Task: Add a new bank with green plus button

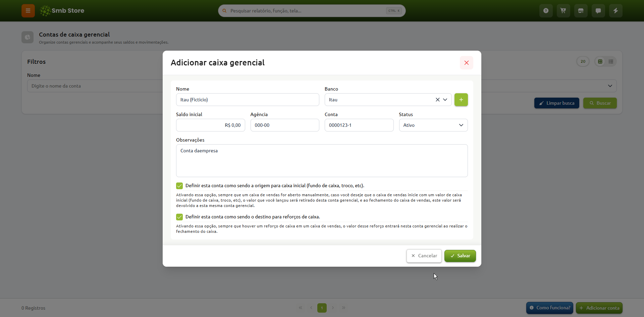Action: 461,100
